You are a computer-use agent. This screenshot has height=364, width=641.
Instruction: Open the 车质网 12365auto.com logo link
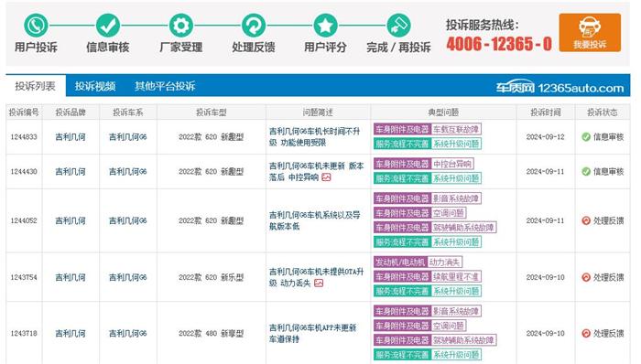pos(560,87)
